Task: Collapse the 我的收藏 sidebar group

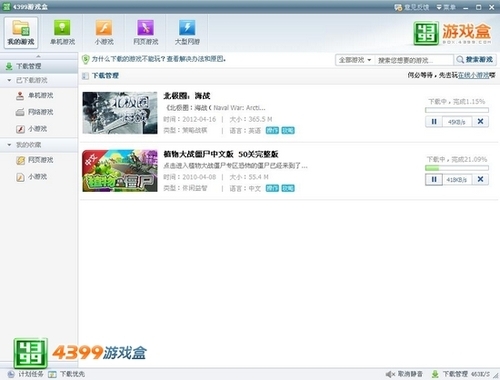Action: click(9, 145)
